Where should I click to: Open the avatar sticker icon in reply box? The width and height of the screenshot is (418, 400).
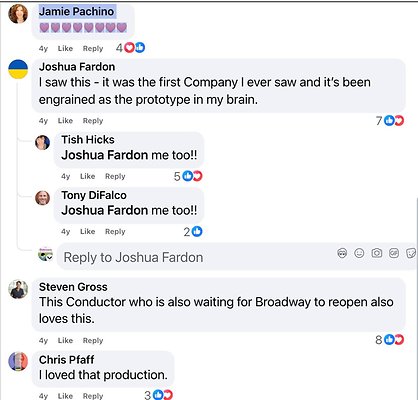[342, 253]
